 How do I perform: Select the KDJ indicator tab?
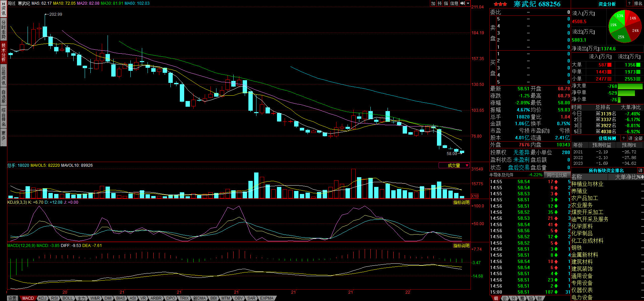coord(42,298)
